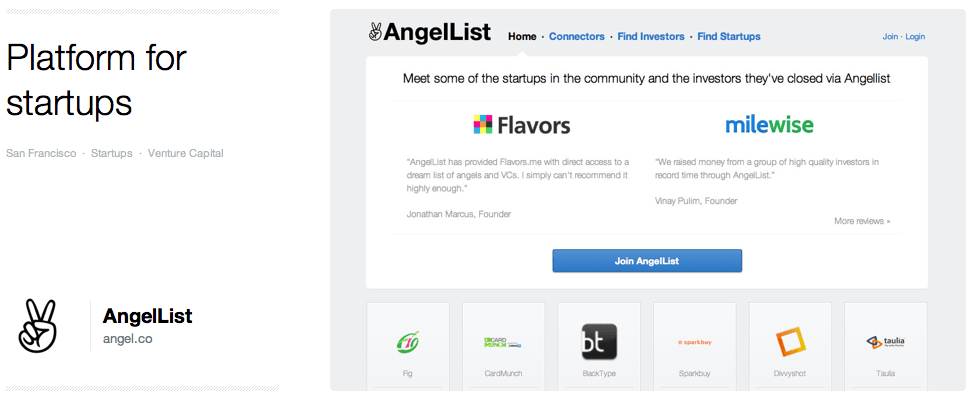Click the AngelList peace-hand logo icon
973x405 pixels.
pyautogui.click(x=38, y=325)
